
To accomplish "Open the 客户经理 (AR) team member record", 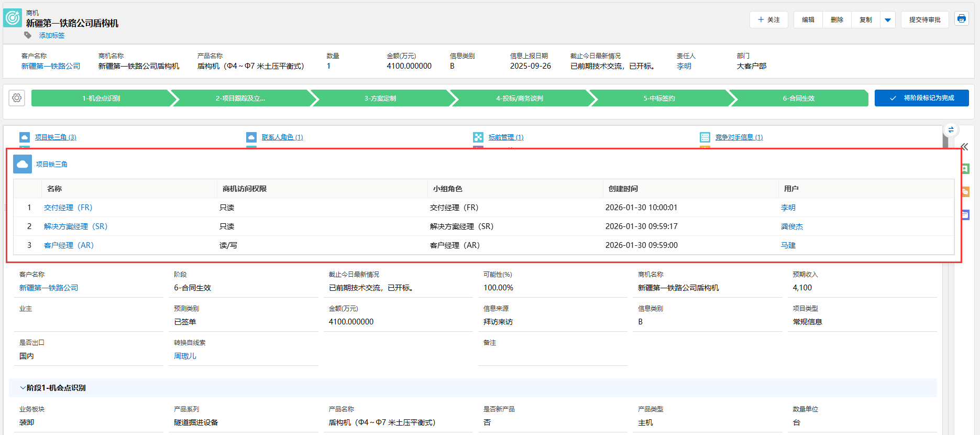I will 69,245.
